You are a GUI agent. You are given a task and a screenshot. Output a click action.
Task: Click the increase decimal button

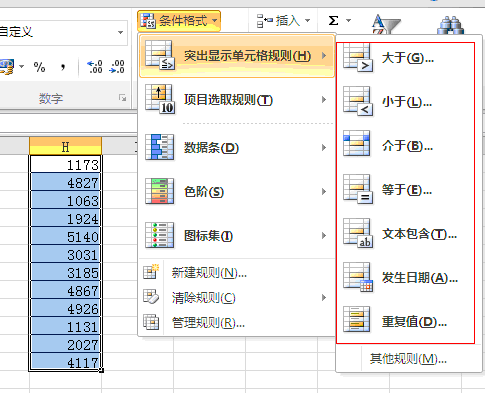pyautogui.click(x=94, y=67)
